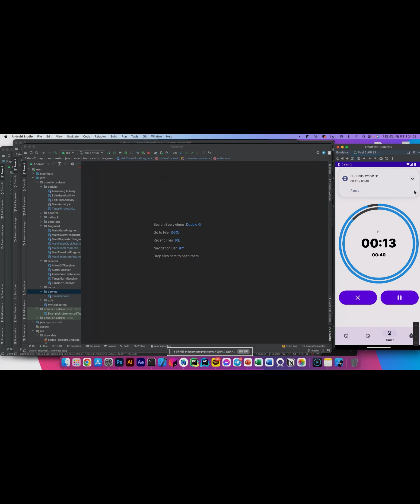Tap Pause in the timer notification

[355, 191]
